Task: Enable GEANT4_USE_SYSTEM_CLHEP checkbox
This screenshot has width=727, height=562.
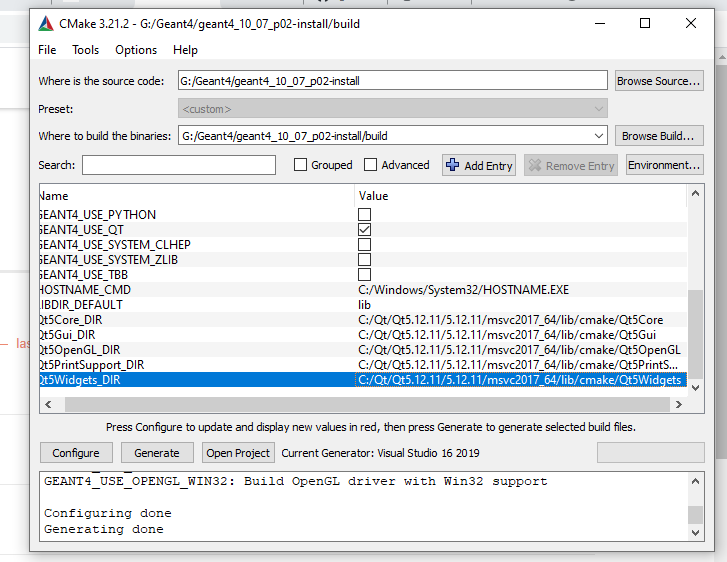Action: pyautogui.click(x=364, y=244)
